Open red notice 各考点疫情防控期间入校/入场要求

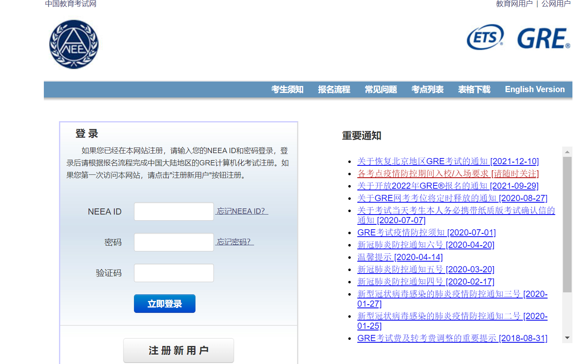(448, 174)
